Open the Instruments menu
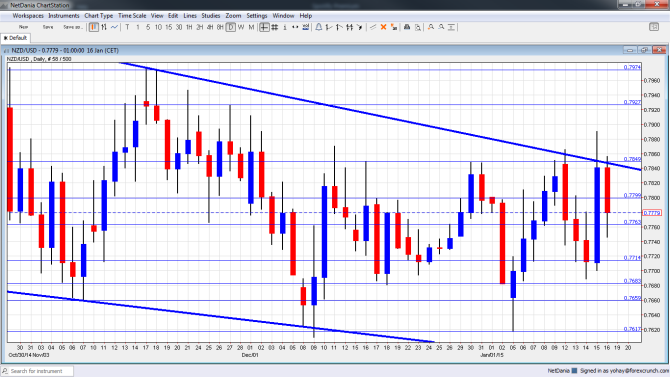Viewport: 670px width, 377px height. 64,16
